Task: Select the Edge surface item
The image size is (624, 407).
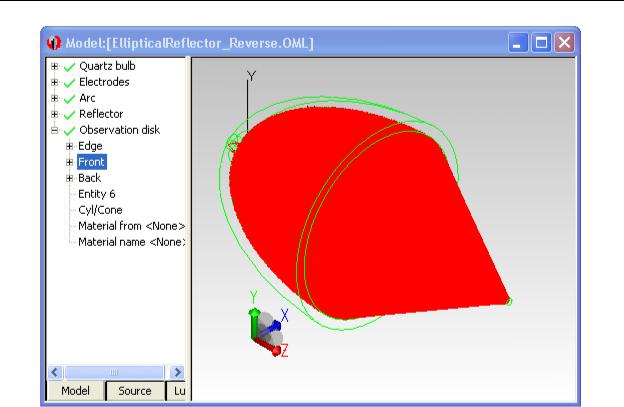Action: tap(90, 146)
